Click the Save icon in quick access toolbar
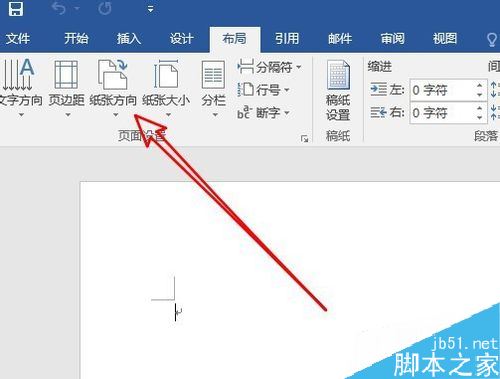 coord(16,8)
